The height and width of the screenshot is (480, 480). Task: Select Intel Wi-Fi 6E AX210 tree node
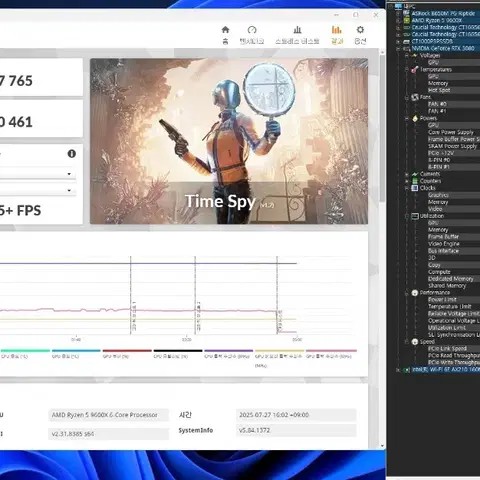point(446,369)
